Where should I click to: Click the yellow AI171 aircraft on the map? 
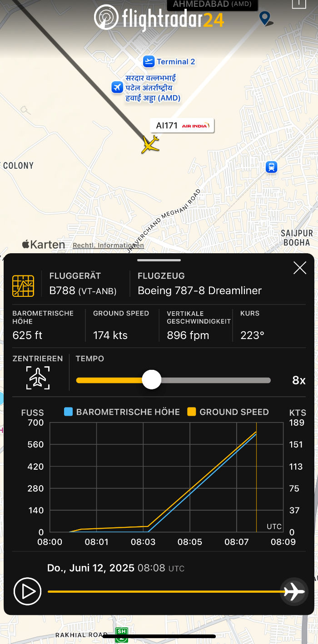pos(150,144)
